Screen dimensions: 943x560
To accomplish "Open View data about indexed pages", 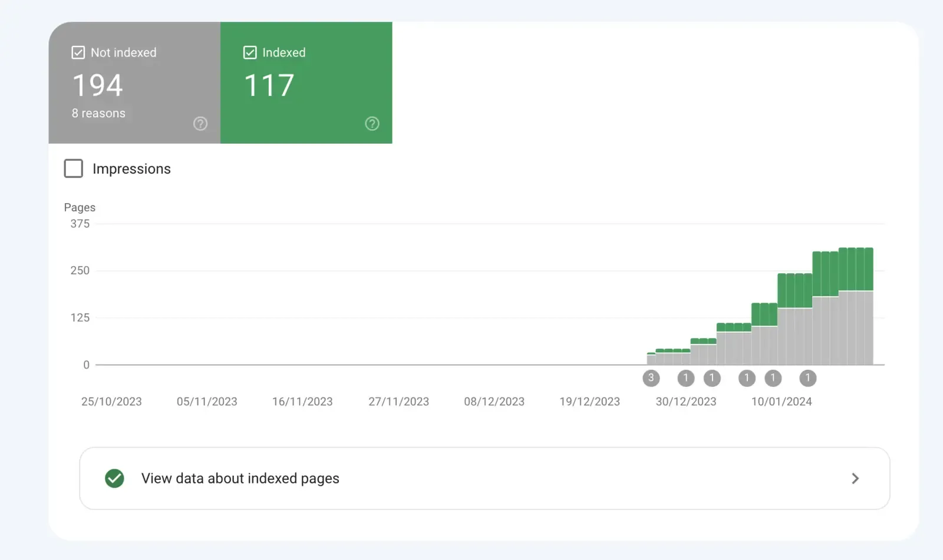I will tap(484, 478).
